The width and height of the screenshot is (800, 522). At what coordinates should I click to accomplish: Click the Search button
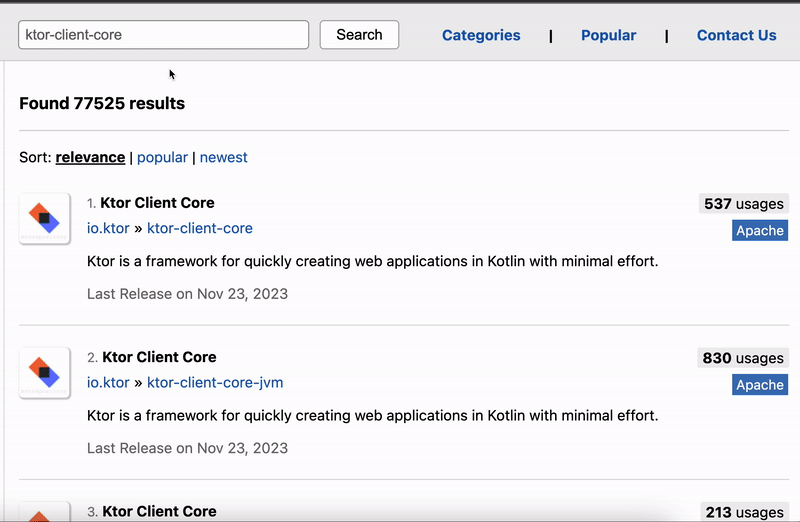point(359,35)
